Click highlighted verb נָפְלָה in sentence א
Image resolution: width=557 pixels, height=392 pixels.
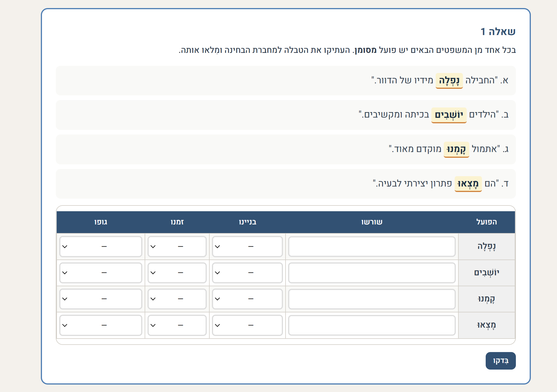tap(449, 81)
